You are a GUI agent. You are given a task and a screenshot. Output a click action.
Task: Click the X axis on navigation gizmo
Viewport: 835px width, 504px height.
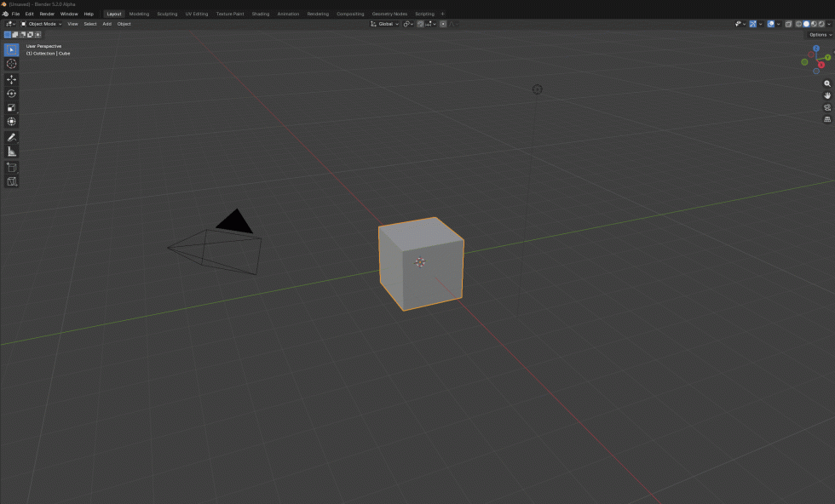click(821, 65)
